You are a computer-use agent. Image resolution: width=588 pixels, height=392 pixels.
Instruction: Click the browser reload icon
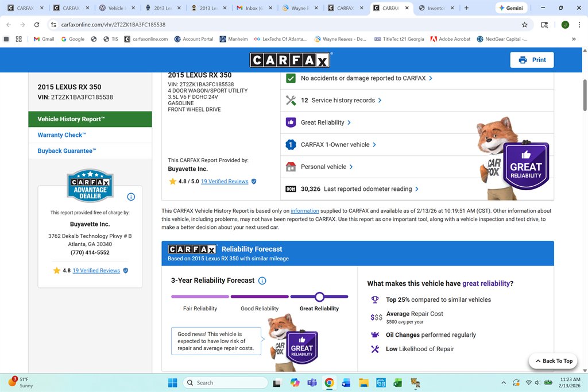(37, 25)
